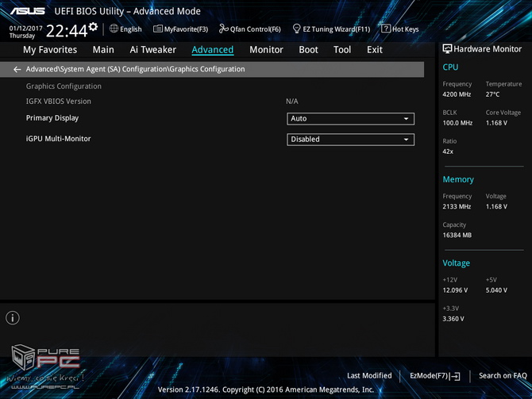Click CPU temperature 27°C value
Screen dimensions: 532x399
tap(492, 94)
